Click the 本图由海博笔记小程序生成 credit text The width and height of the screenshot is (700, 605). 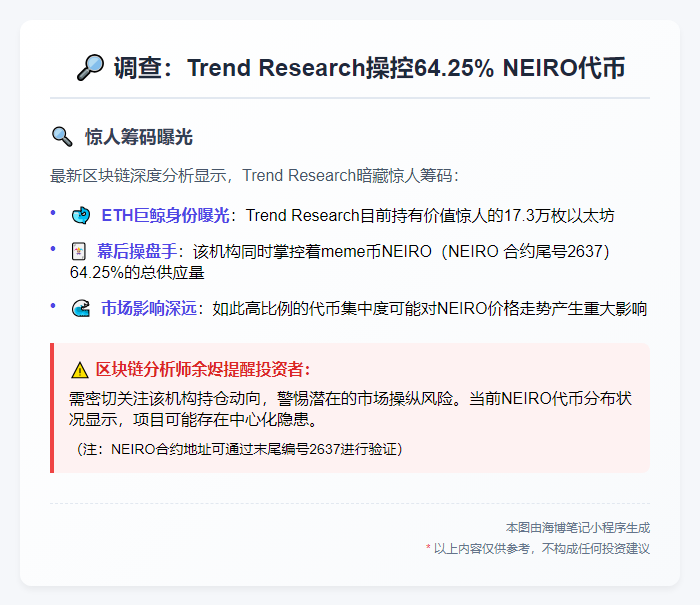pos(577,527)
